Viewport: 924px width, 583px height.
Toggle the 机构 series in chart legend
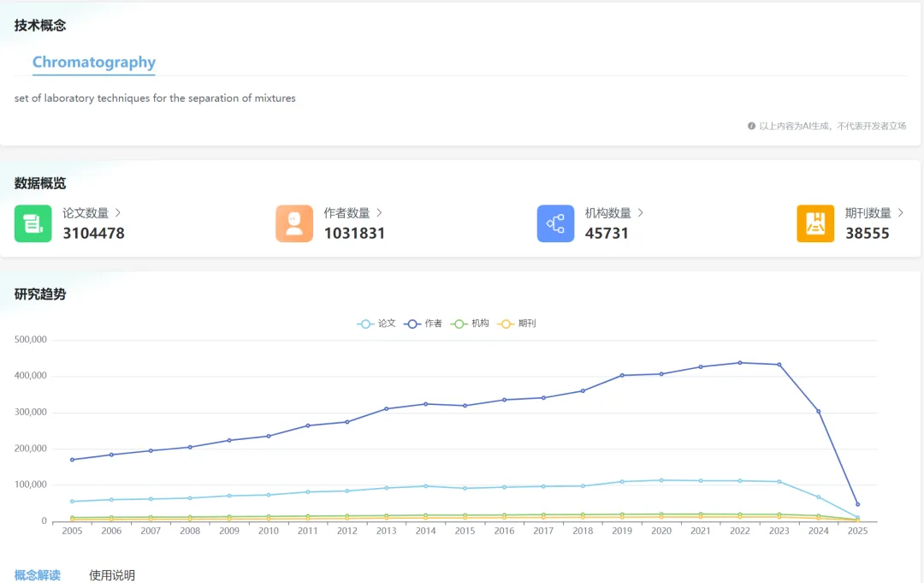pos(471,324)
